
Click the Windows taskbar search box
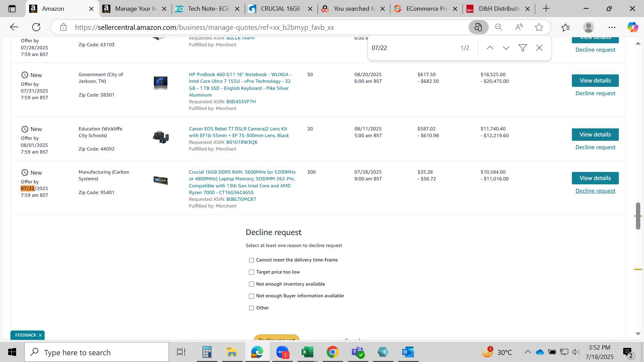[x=97, y=352]
